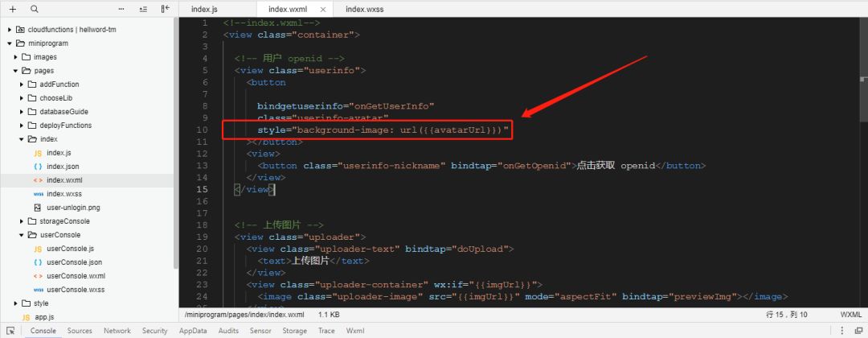Collapse the miniprogram folder arrow
This screenshot has width=868, height=338.
[10, 43]
